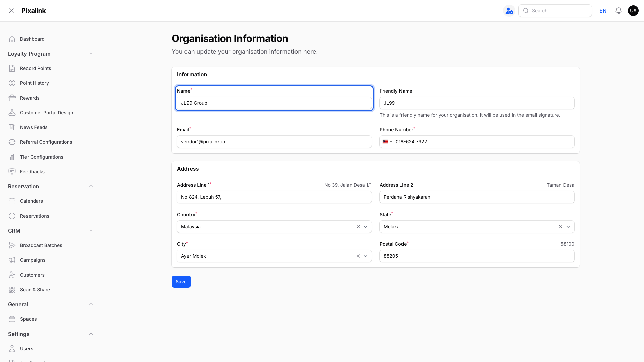
Task: Click the Dashboard home icon
Action: (12, 39)
